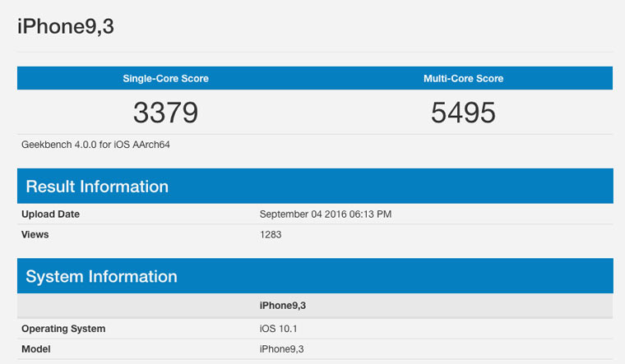
Task: Select the Single-Core Score column header
Action: click(165, 79)
